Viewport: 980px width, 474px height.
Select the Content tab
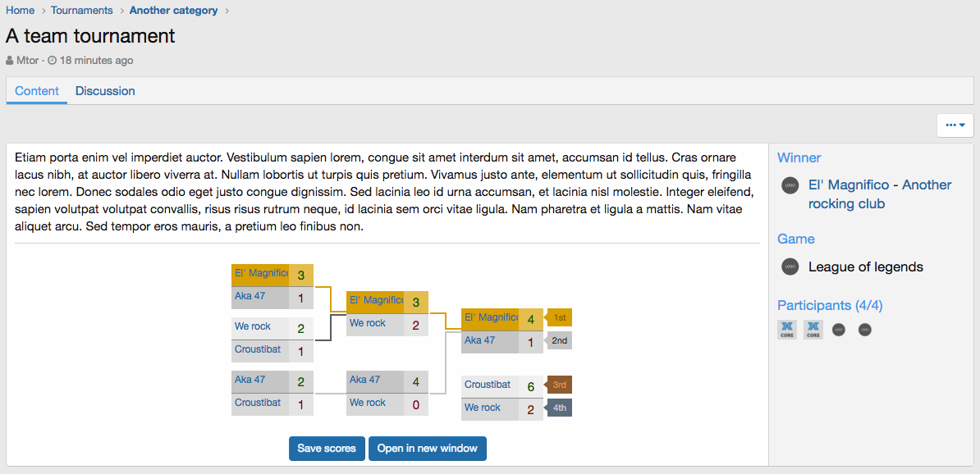(37, 91)
